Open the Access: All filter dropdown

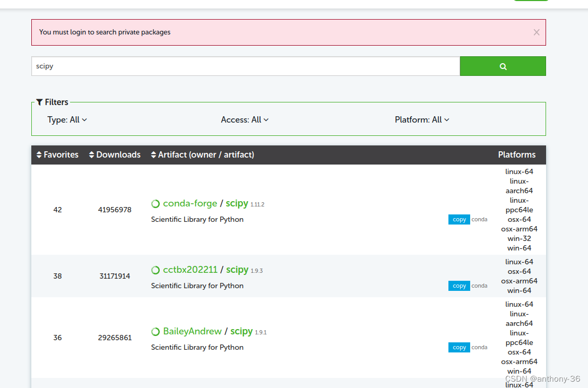pos(245,120)
